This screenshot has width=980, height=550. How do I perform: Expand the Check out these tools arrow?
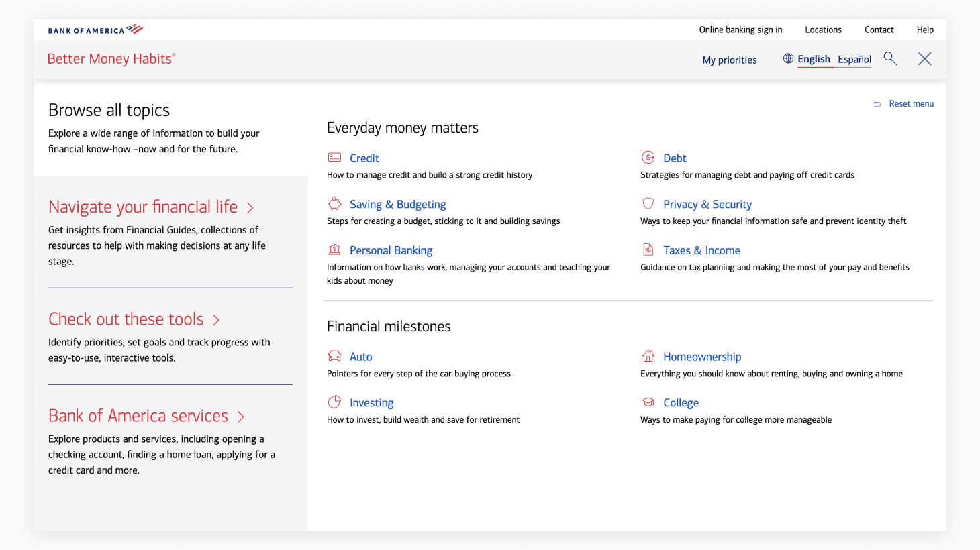tap(216, 320)
